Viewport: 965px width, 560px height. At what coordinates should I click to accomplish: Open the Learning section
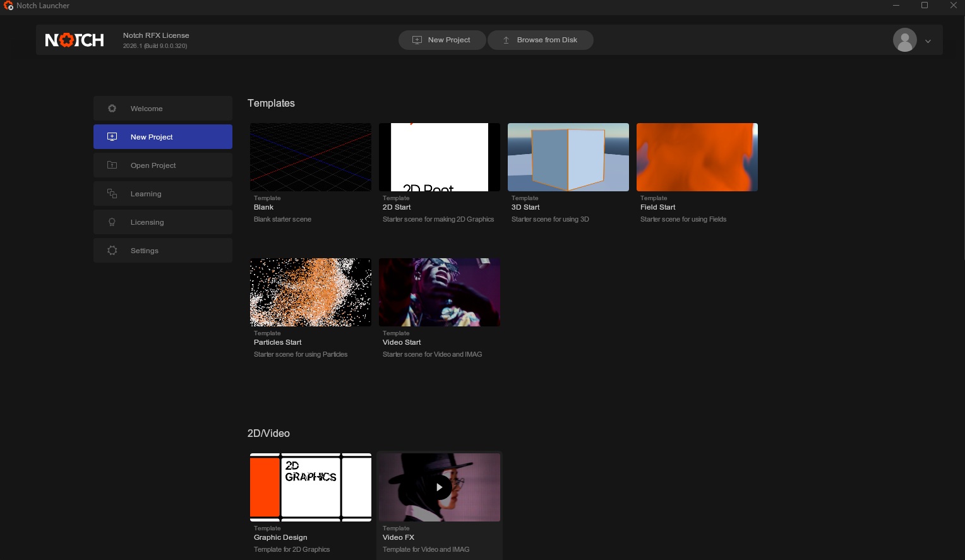[x=163, y=194]
